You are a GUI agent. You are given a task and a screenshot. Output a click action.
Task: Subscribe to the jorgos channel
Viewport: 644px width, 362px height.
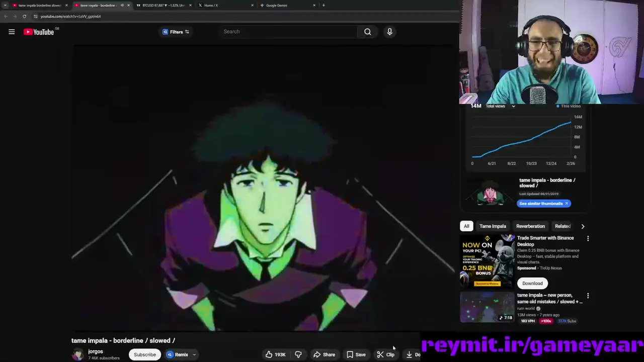point(145,354)
